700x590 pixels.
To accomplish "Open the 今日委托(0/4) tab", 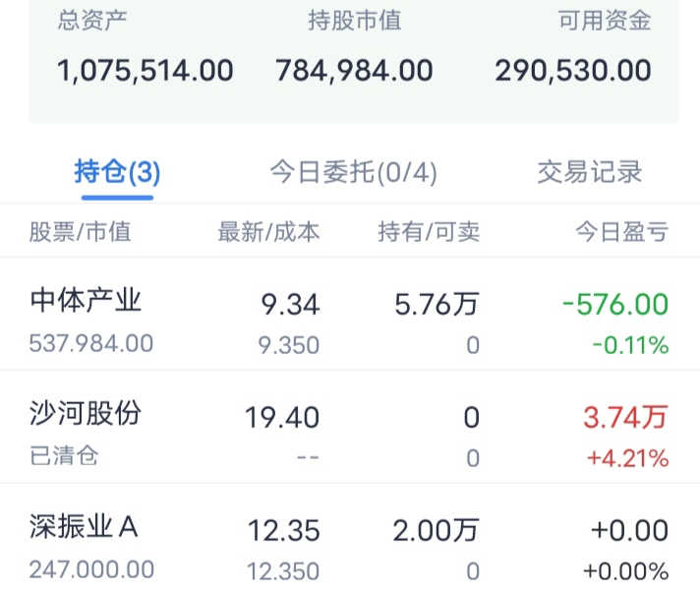I will pos(353,173).
